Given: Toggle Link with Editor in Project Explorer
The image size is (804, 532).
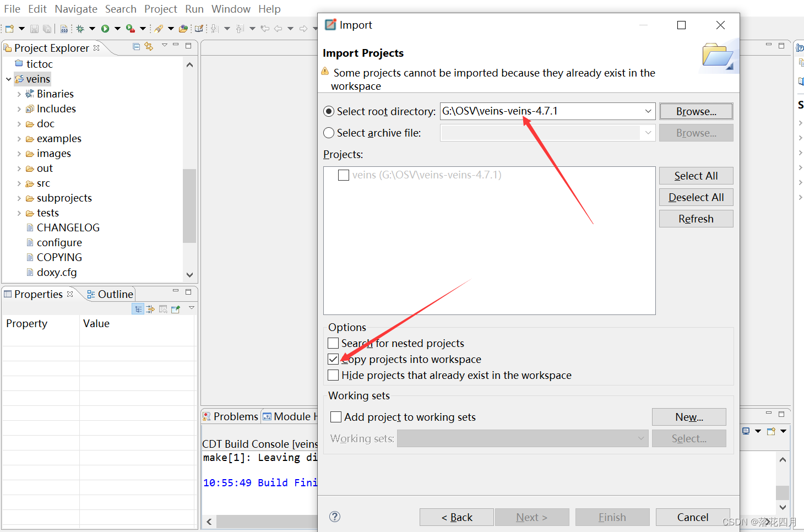Looking at the screenshot, I should [x=149, y=47].
